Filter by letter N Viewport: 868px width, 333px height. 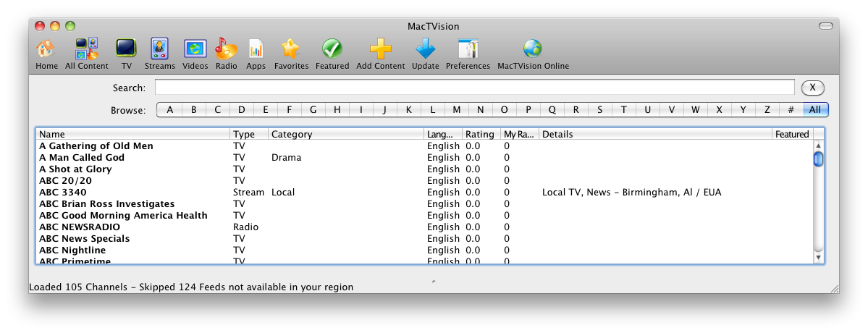(x=481, y=110)
